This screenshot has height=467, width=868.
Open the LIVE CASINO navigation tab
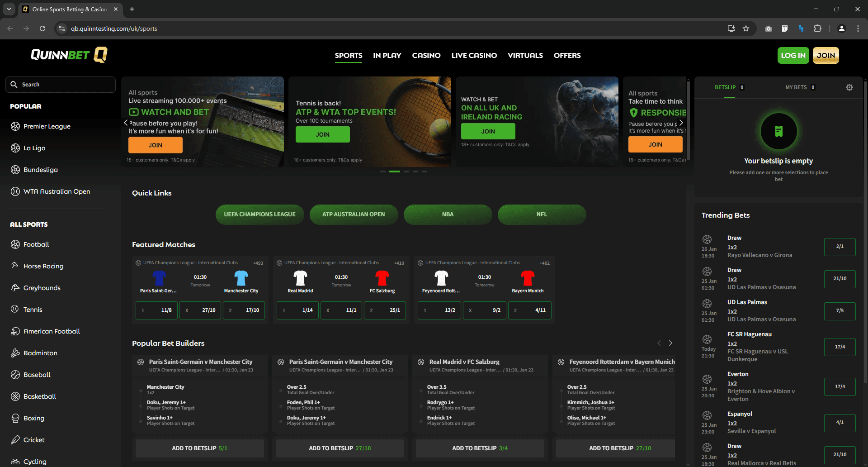point(474,56)
